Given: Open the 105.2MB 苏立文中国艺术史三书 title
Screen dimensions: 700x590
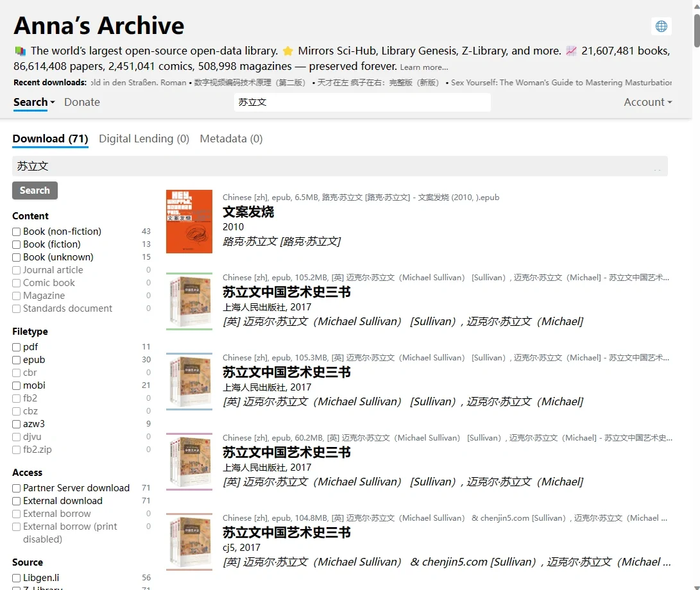Looking at the screenshot, I should coord(287,292).
